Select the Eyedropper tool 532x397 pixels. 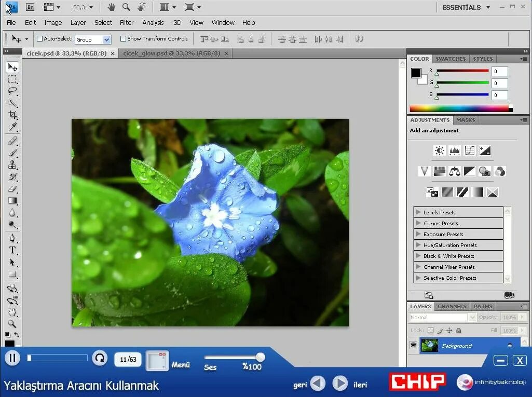12,127
